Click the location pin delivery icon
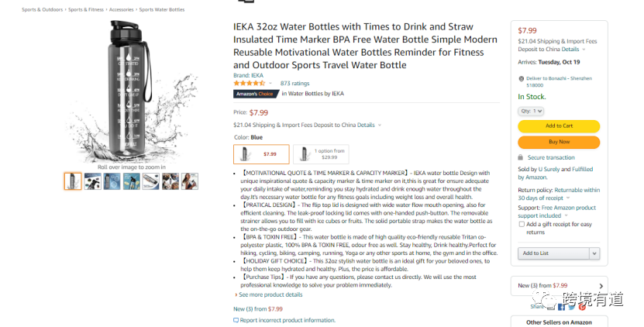The width and height of the screenshot is (644, 327). (x=520, y=78)
